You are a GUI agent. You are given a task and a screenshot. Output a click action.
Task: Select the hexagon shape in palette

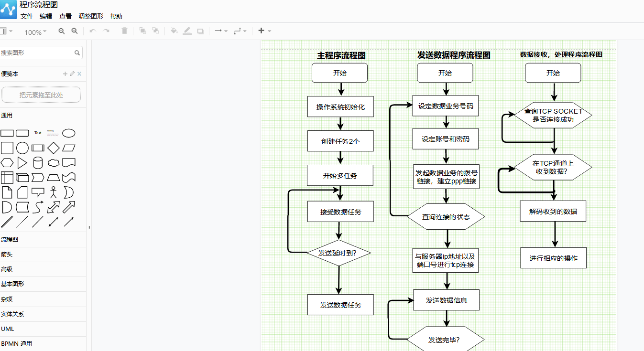coord(7,163)
